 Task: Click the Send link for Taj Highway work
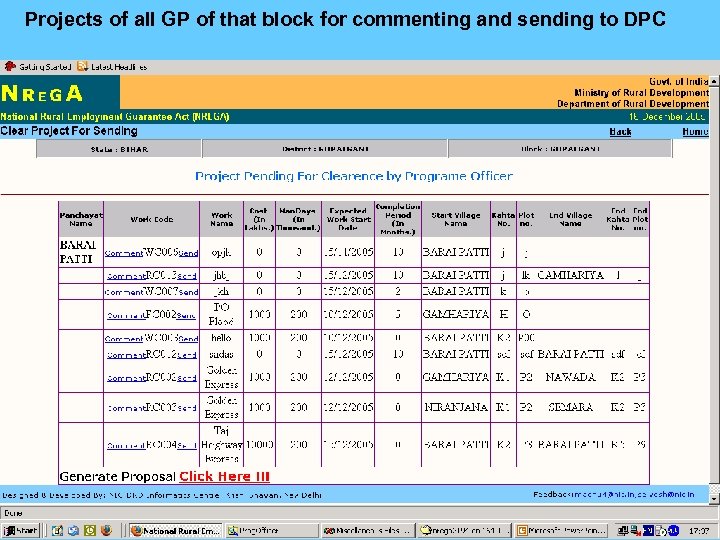187,445
